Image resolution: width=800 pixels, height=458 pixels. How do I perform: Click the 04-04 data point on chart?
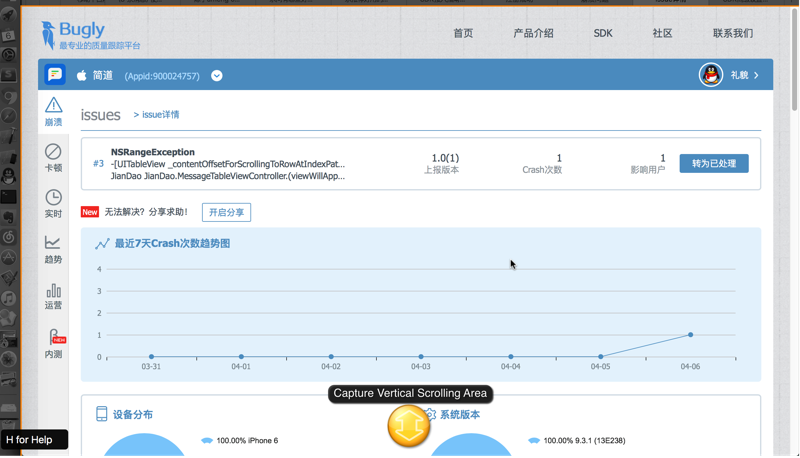pos(511,357)
